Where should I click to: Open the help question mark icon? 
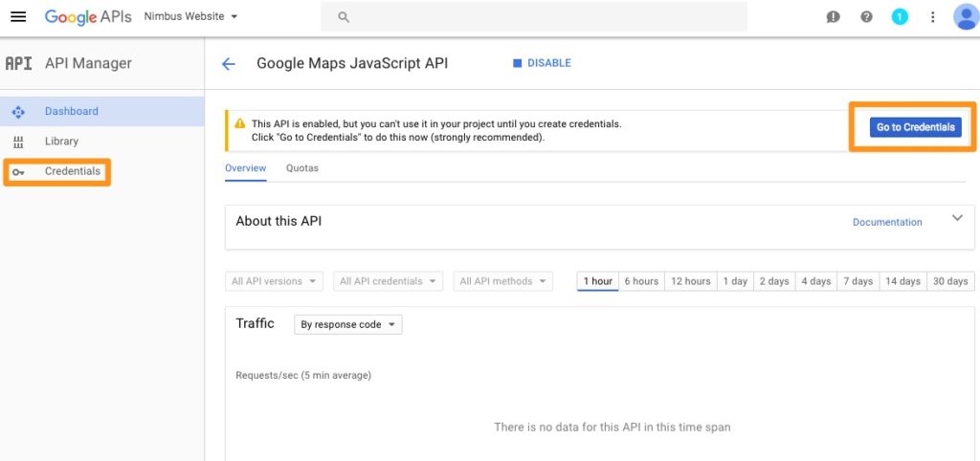coord(866,17)
